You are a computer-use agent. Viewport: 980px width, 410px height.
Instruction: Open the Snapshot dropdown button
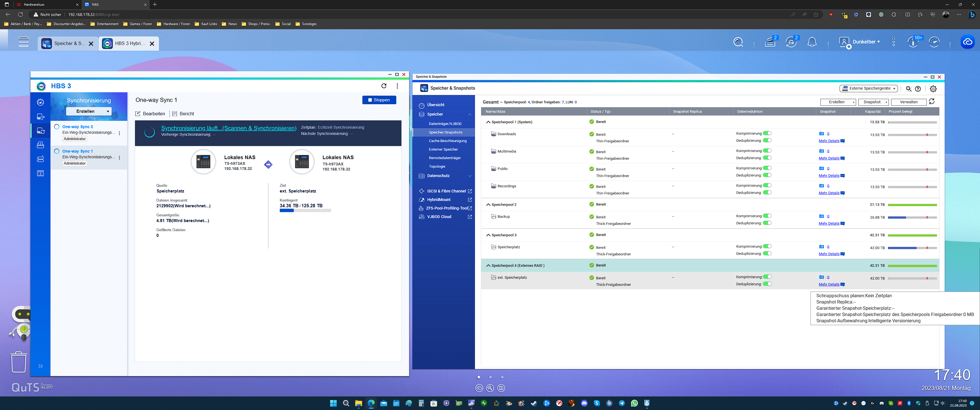pos(873,102)
